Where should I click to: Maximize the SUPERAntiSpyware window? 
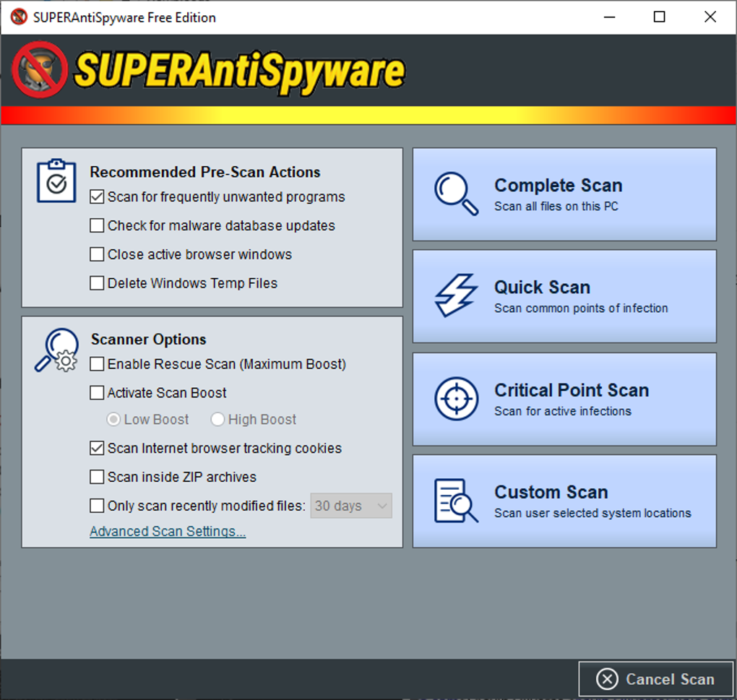pyautogui.click(x=659, y=17)
